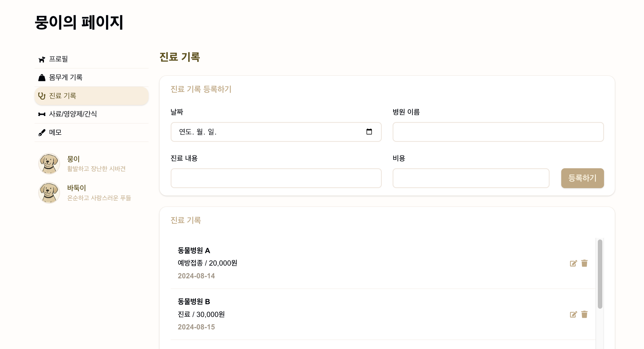Delete the 동물병원 A record
644x349 pixels.
(x=584, y=263)
